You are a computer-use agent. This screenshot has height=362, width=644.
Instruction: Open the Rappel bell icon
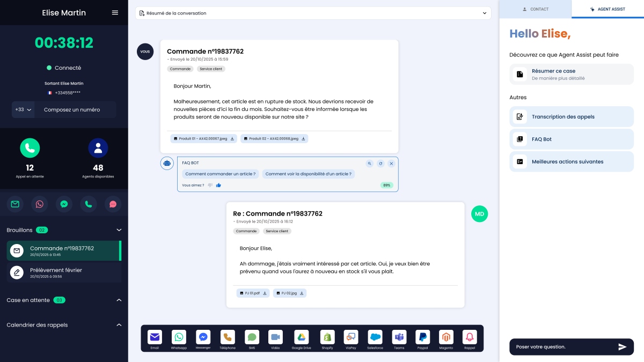pyautogui.click(x=470, y=337)
